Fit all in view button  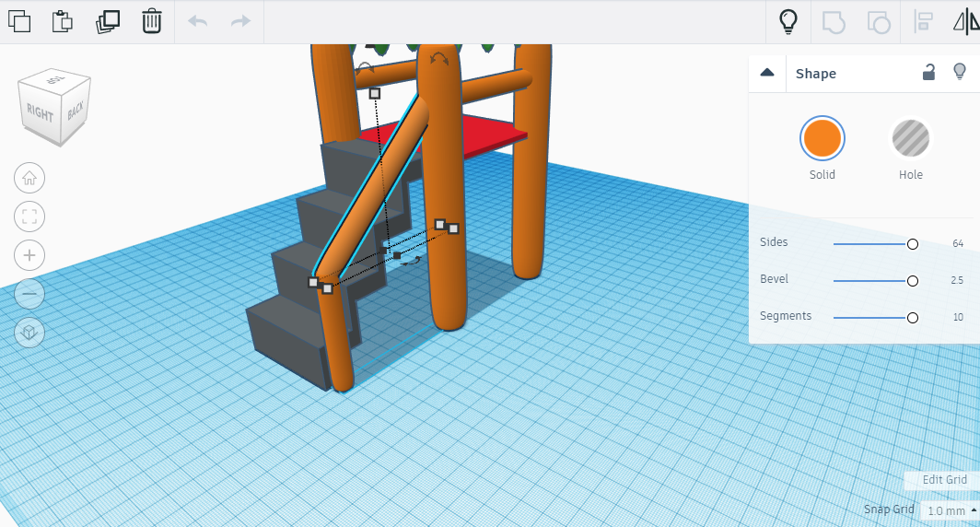(29, 217)
